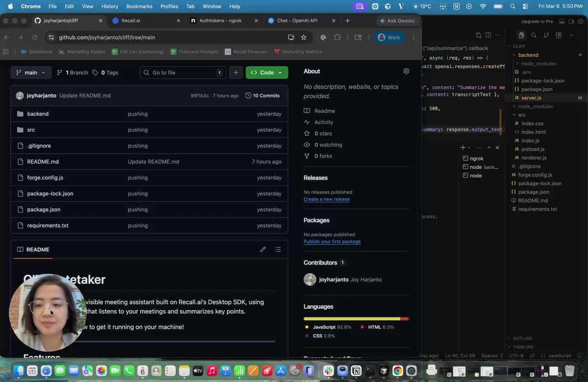Click the 10 Commits link
Image resolution: width=588 pixels, height=382 pixels.
(x=263, y=95)
